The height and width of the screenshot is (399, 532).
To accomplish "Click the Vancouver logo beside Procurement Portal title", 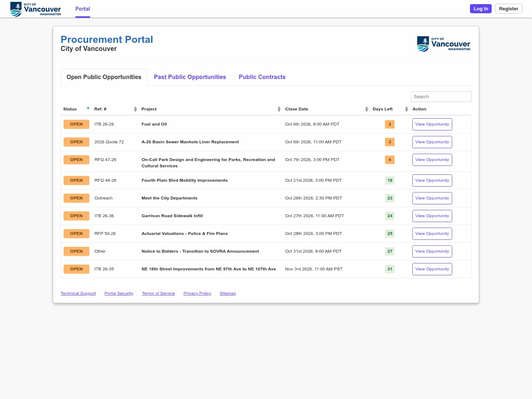I will pos(444,44).
